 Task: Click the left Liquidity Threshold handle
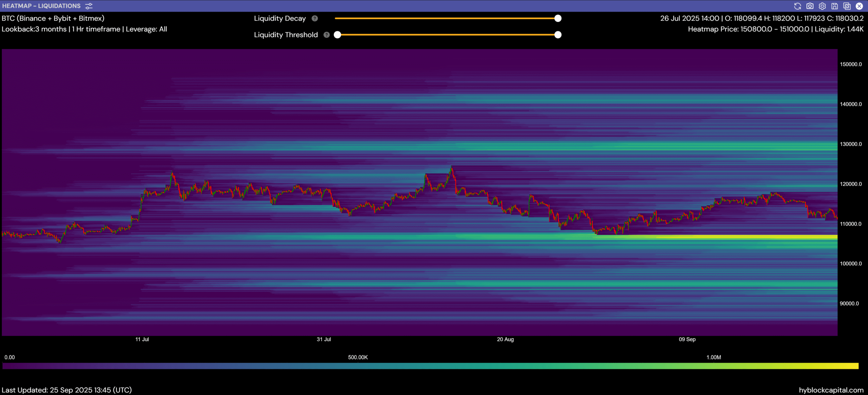337,35
